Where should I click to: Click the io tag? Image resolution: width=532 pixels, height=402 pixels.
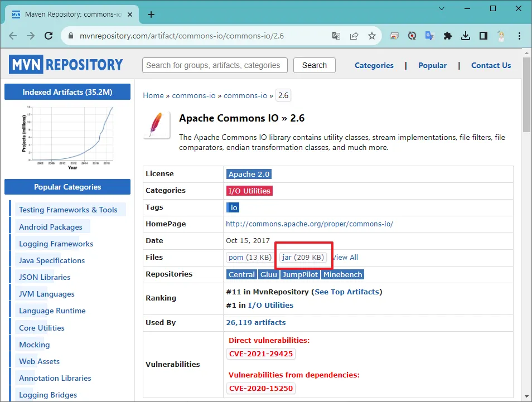(x=234, y=207)
